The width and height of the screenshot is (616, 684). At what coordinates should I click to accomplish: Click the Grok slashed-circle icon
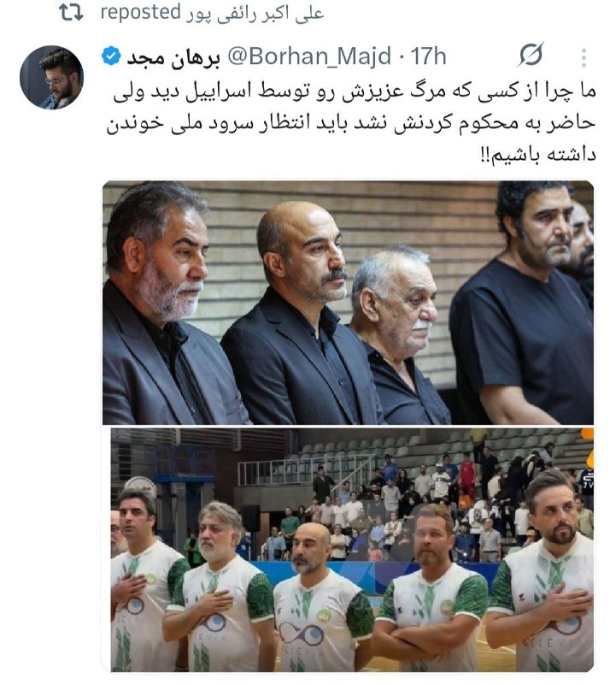pyautogui.click(x=531, y=55)
